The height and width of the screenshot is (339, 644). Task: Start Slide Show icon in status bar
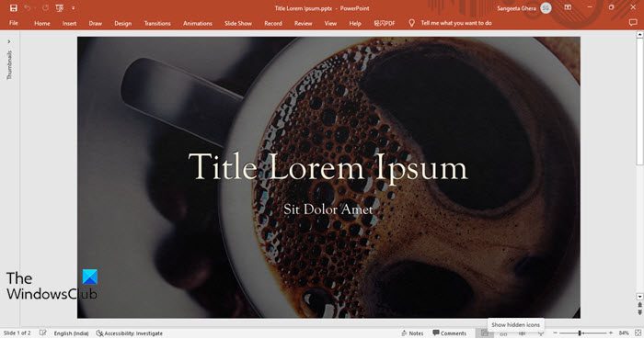[541, 333]
